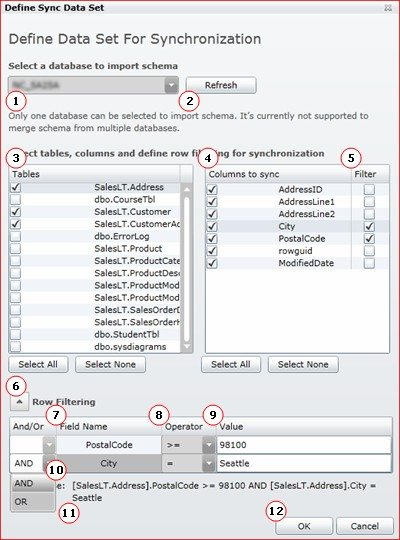Check the dbo.CourseTbl table checkbox
Viewport: 400px width, 540px height.
point(16,199)
